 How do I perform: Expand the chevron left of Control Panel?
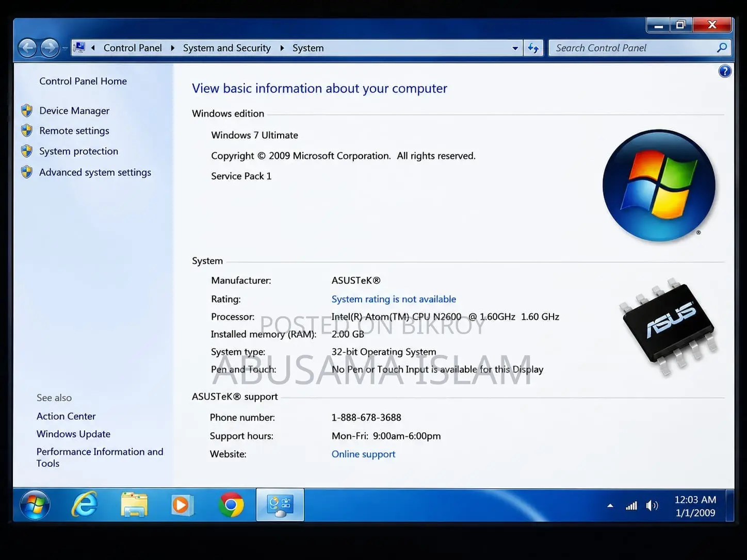coord(93,48)
